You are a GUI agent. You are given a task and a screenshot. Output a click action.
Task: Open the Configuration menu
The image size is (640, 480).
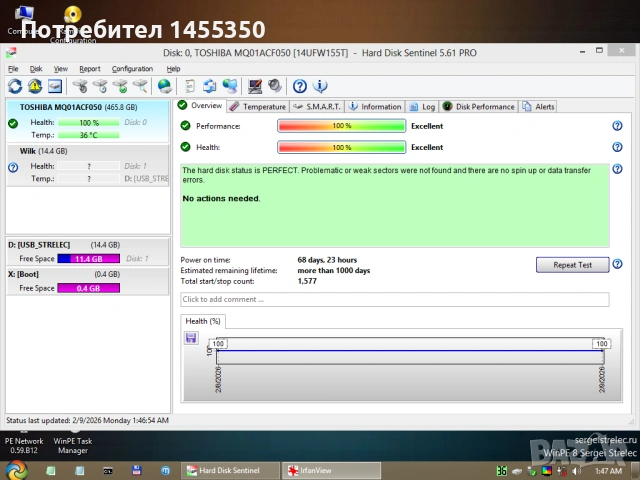click(x=132, y=69)
